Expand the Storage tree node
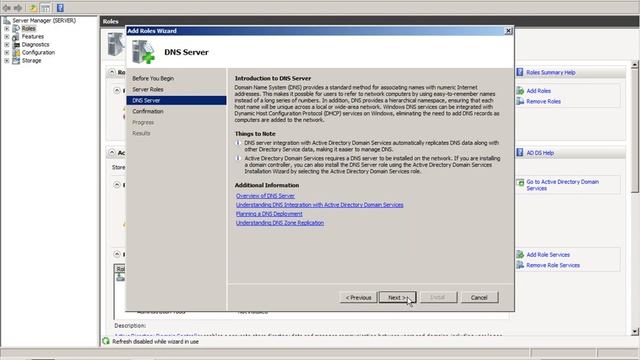The image size is (640, 360). tap(7, 60)
